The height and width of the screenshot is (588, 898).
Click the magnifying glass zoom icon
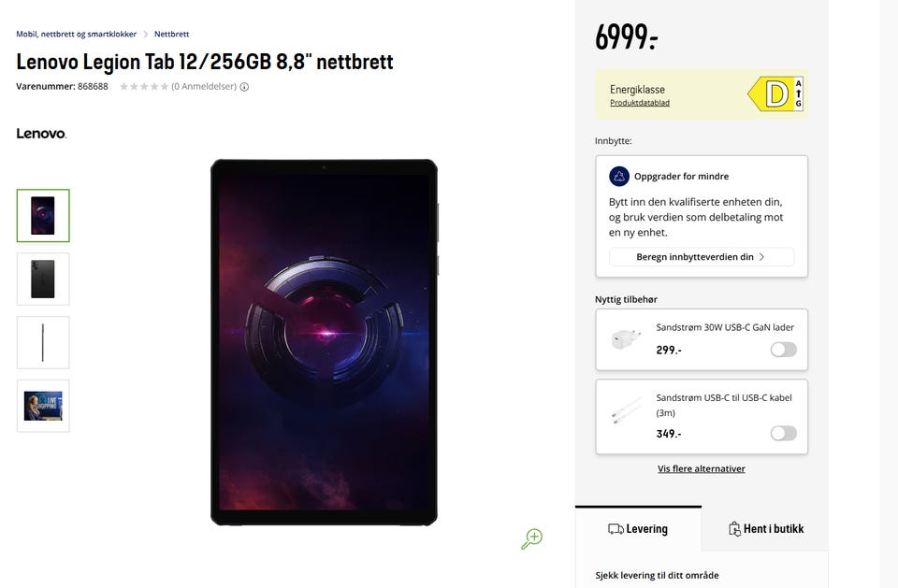[532, 538]
